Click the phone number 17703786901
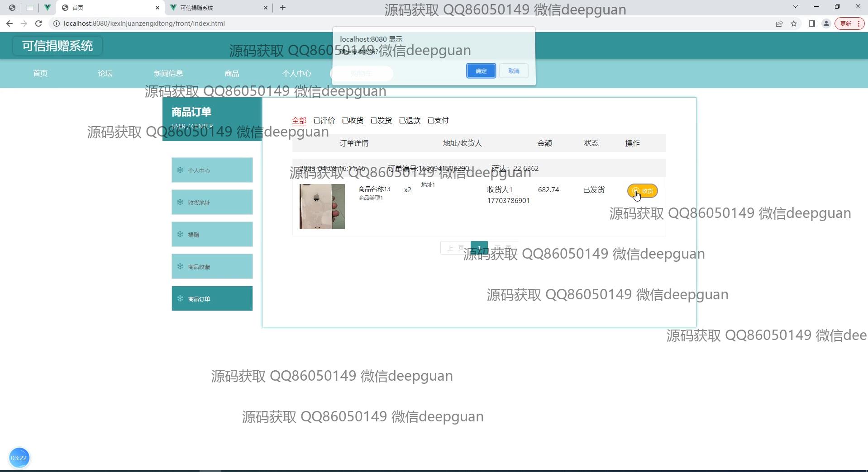The height and width of the screenshot is (472, 868). (508, 200)
